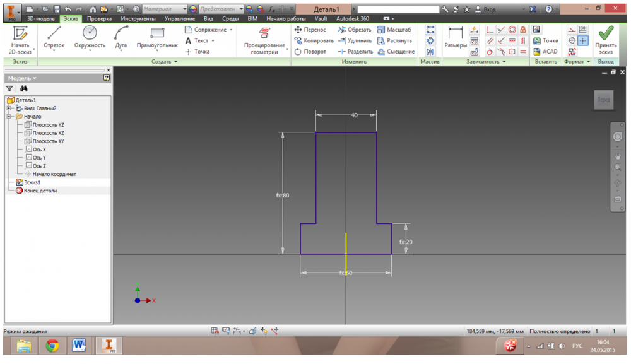Viewport: 631px width, 364px height.
Task: Switch to the 3D-модель ribbon tab
Action: (40, 19)
